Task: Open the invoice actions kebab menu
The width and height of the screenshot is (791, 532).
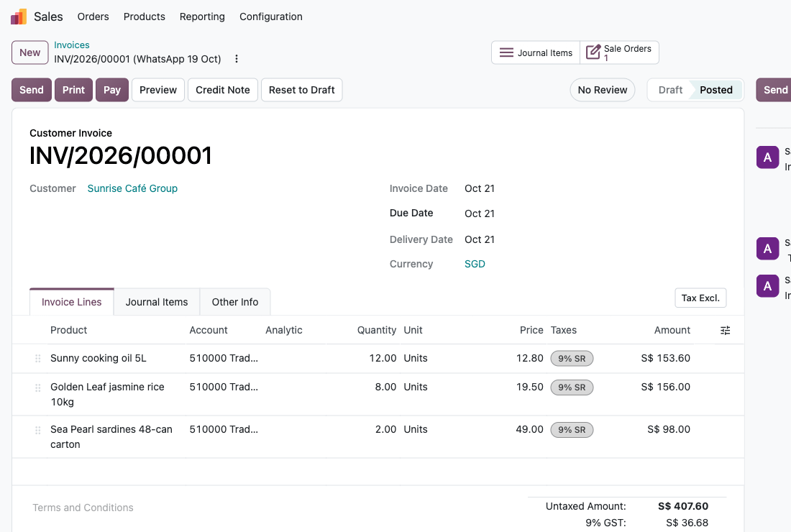Action: pyautogui.click(x=236, y=59)
